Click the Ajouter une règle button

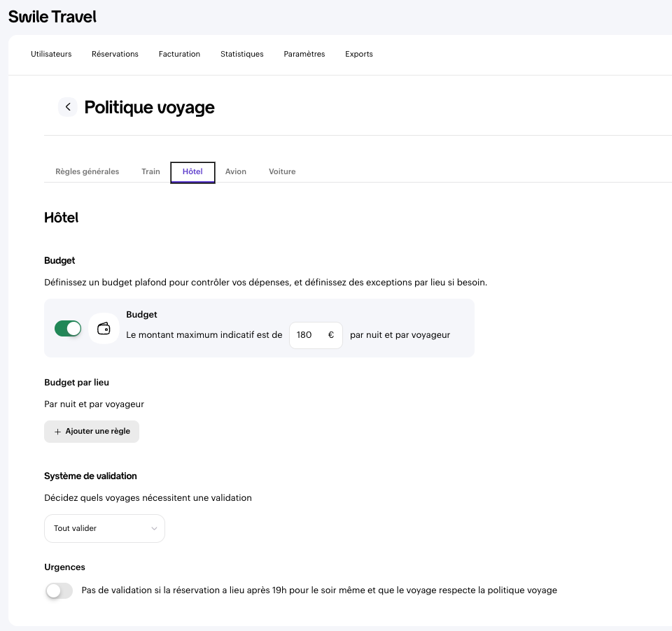pos(92,432)
